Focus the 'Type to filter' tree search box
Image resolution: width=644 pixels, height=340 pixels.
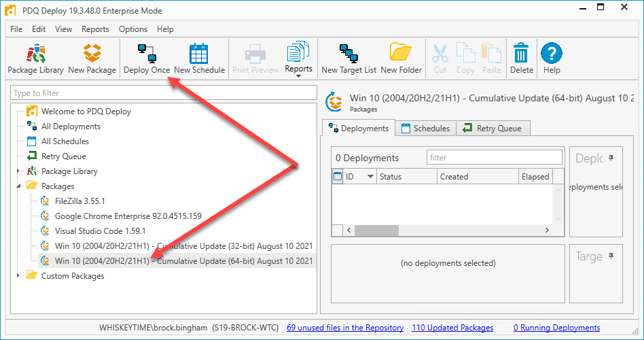tap(164, 93)
